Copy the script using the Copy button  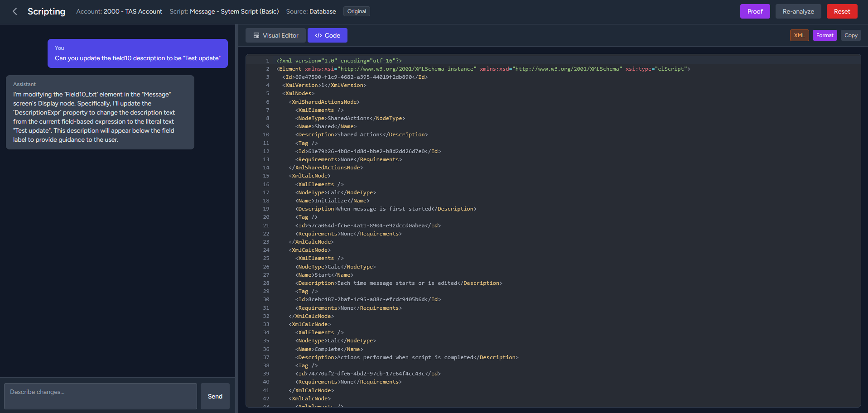(850, 35)
